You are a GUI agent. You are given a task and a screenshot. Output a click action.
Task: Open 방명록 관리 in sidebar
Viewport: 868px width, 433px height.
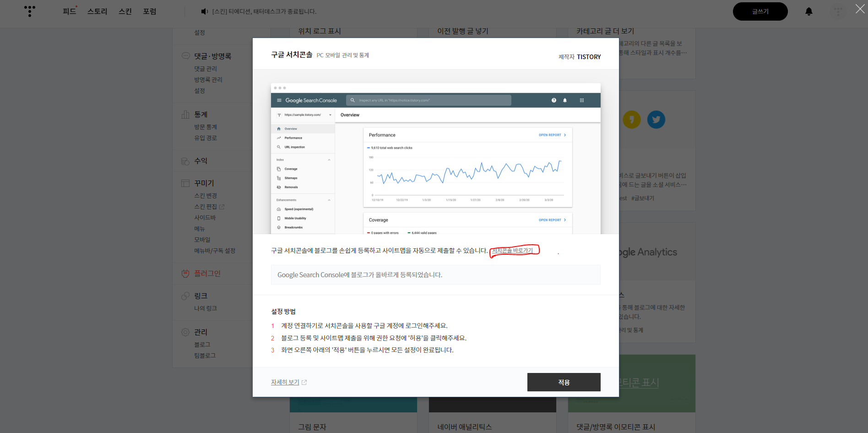tap(208, 80)
